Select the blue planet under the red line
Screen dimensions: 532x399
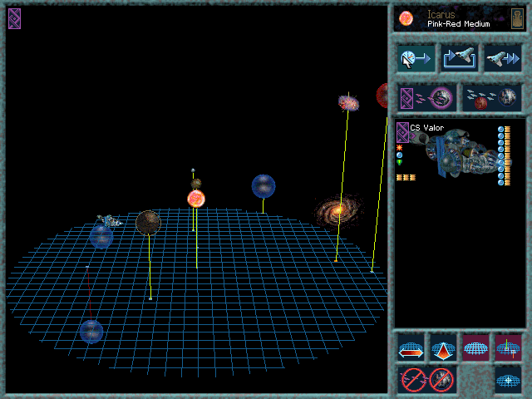(x=91, y=332)
